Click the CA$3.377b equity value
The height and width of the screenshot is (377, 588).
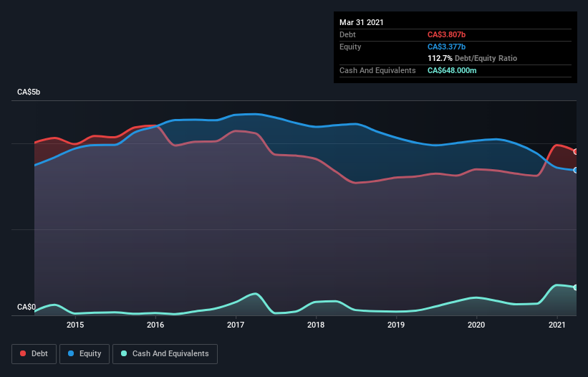tap(446, 47)
